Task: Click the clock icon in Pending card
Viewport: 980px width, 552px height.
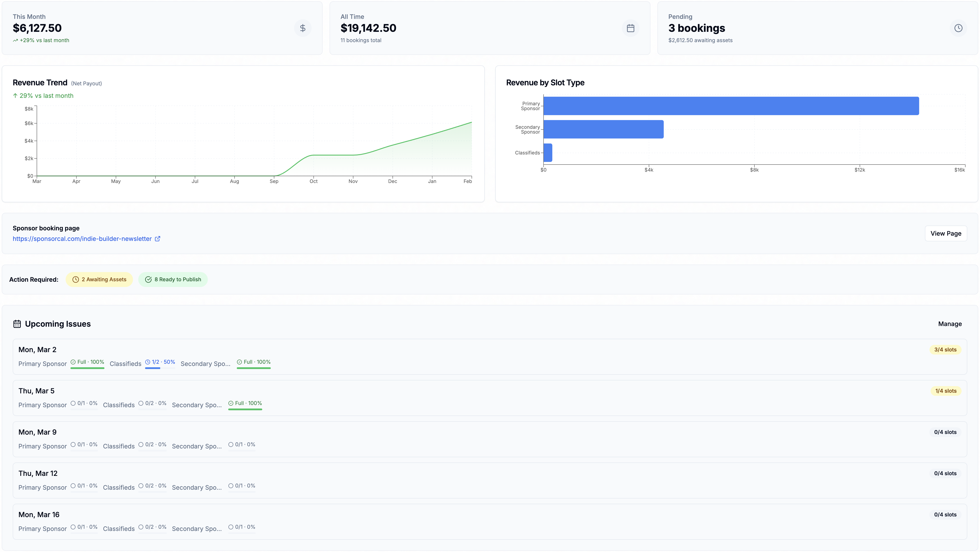Action: click(x=958, y=28)
